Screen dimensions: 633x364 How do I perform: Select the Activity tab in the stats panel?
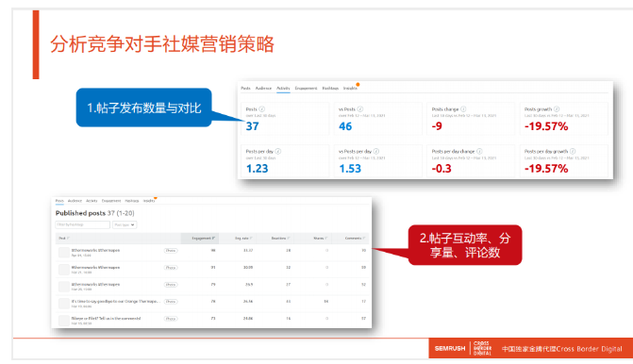[283, 88]
